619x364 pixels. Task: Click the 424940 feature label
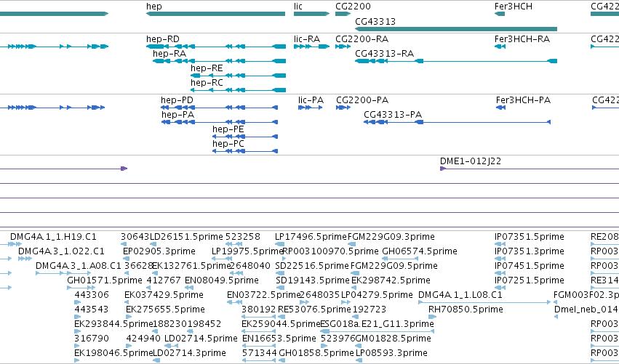pyautogui.click(x=143, y=339)
